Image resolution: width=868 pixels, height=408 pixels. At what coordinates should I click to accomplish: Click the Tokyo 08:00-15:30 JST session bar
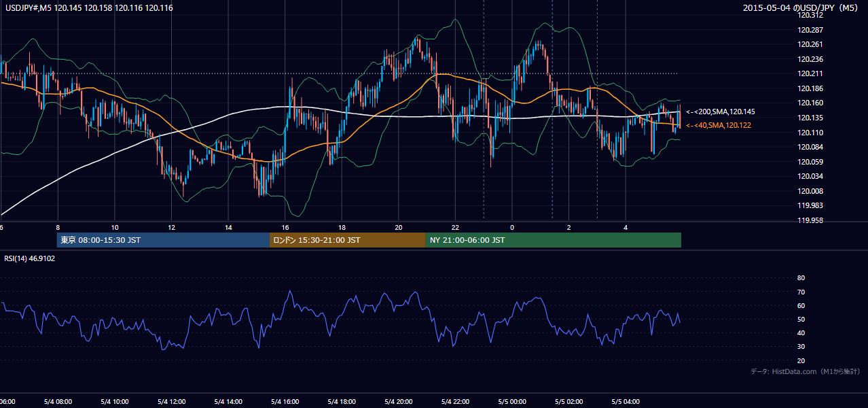click(163, 240)
